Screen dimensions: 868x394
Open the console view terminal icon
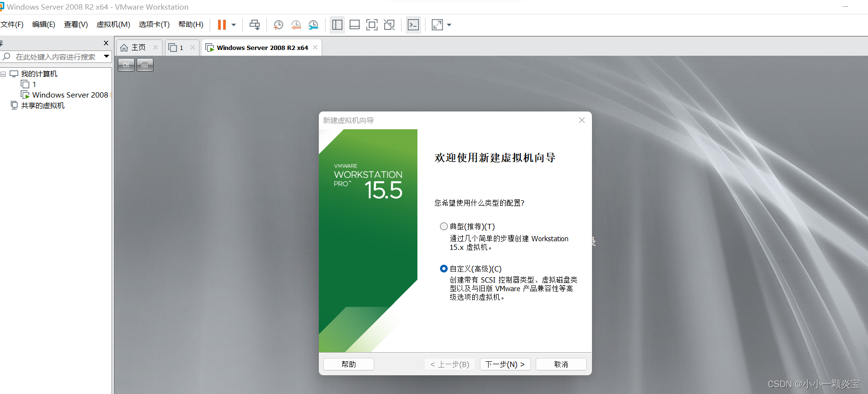point(413,25)
